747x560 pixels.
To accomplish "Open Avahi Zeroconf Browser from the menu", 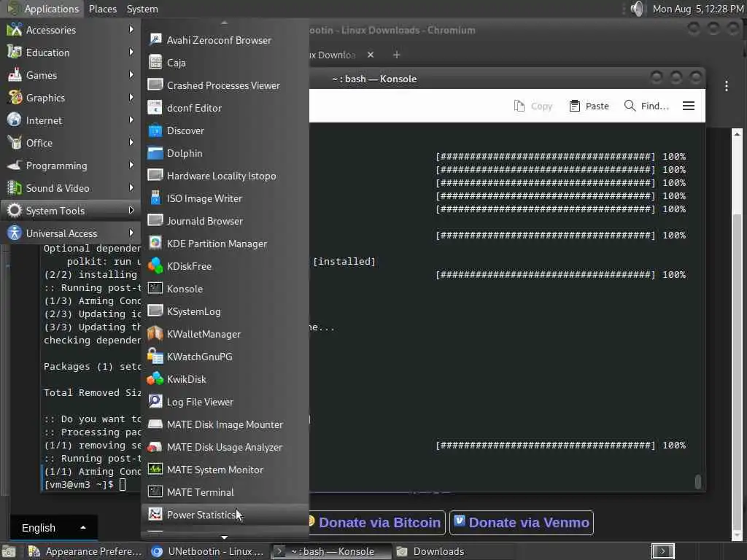I will click(x=225, y=40).
